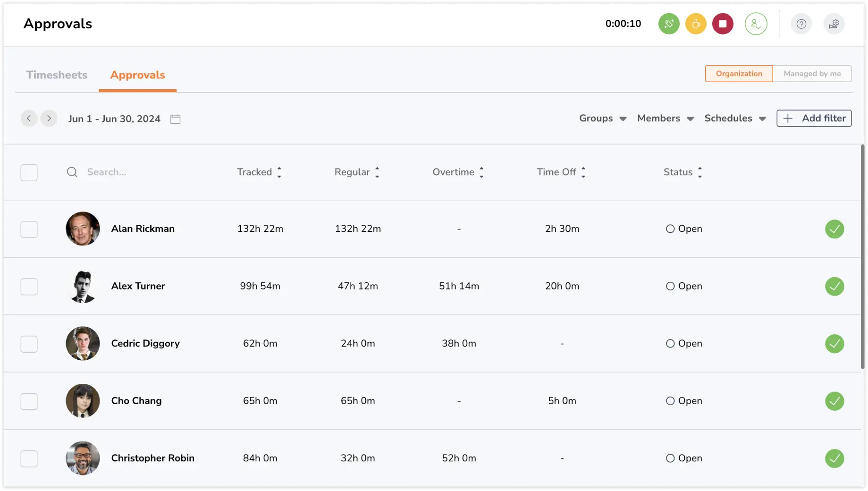
Task: Open Alex Turner's name link
Action: [x=138, y=286]
